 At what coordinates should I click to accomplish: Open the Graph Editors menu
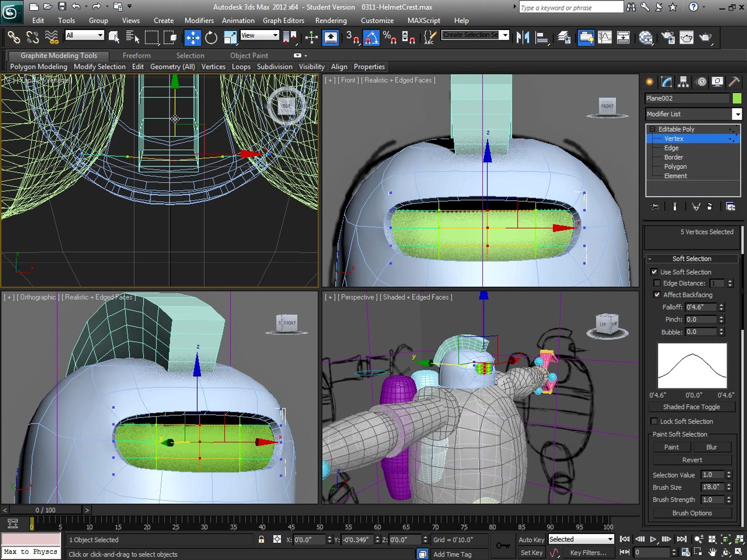click(283, 20)
